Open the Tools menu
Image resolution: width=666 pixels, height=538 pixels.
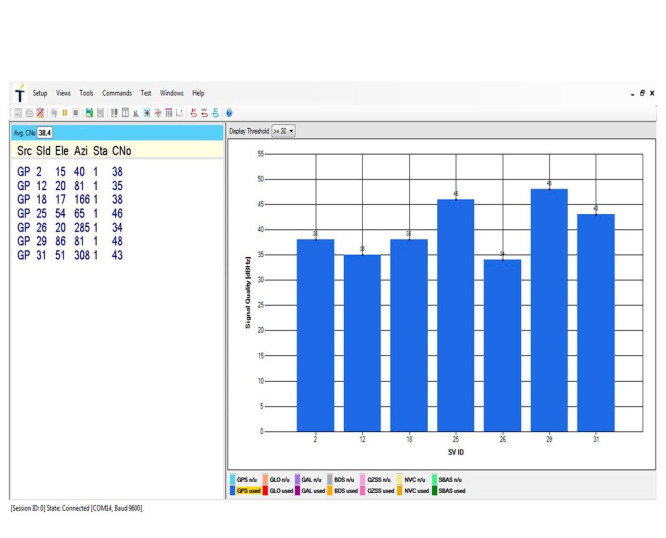86,93
